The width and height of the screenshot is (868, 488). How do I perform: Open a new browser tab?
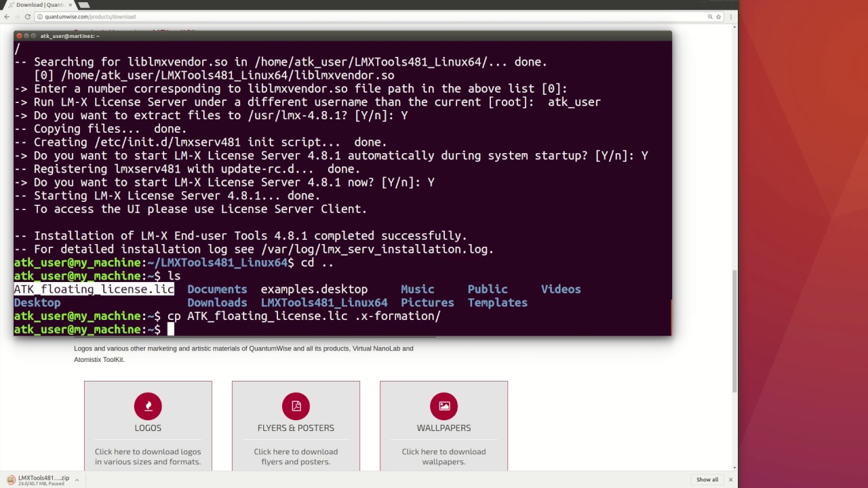tap(84, 5)
